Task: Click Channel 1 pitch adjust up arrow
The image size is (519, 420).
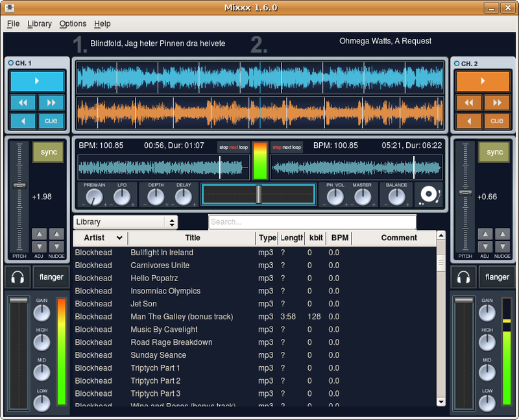Action: coord(39,234)
